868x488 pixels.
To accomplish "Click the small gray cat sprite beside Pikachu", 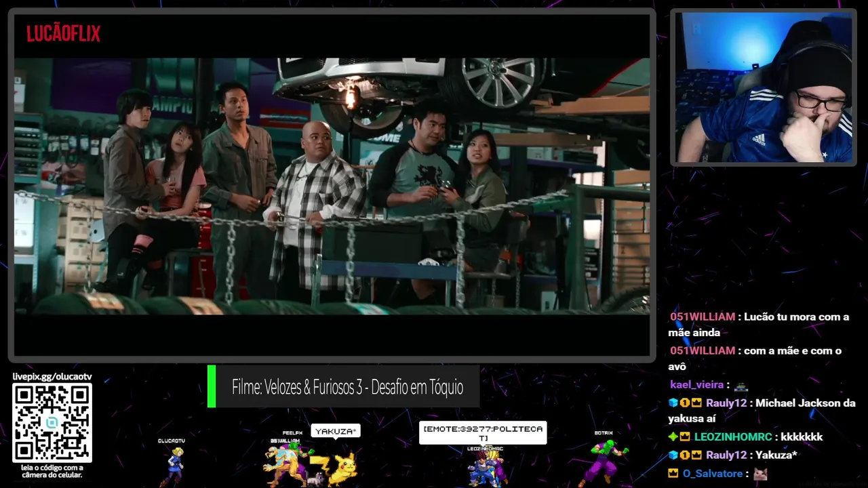I will [x=315, y=479].
